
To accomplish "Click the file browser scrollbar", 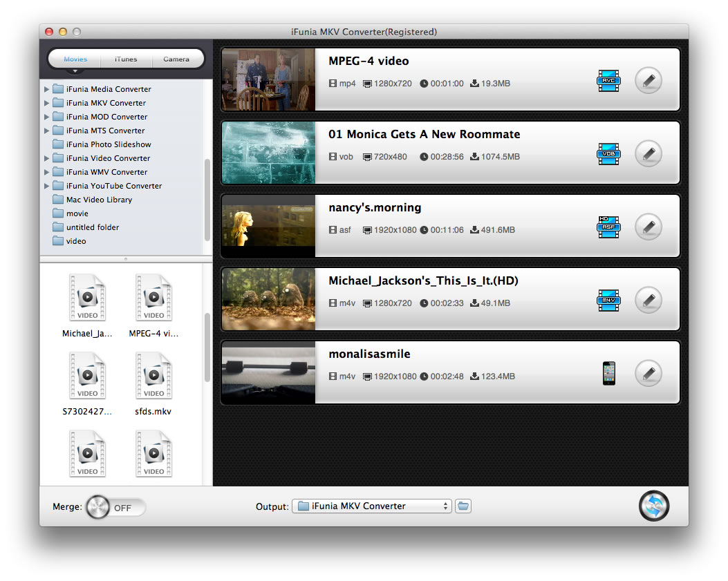I will click(207, 348).
